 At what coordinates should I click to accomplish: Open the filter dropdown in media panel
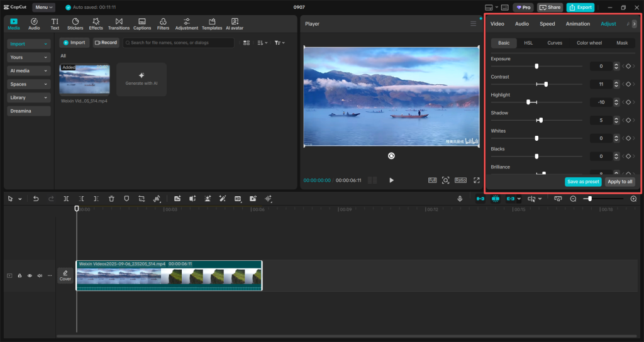[280, 43]
